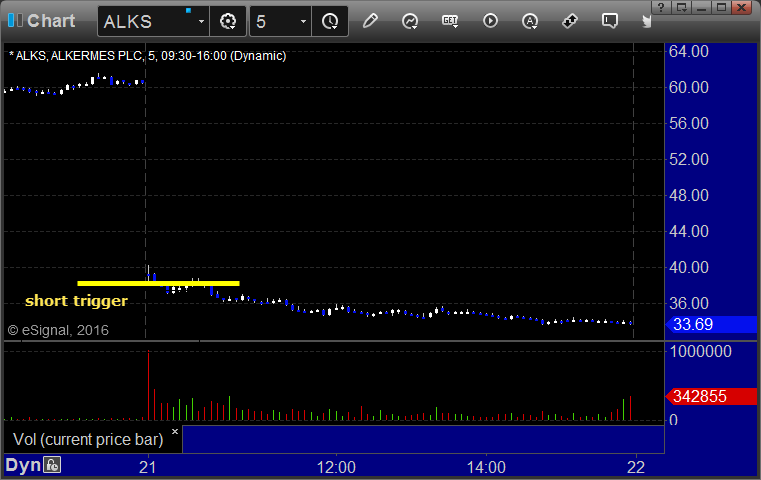Start bar replay with play icon

point(490,21)
